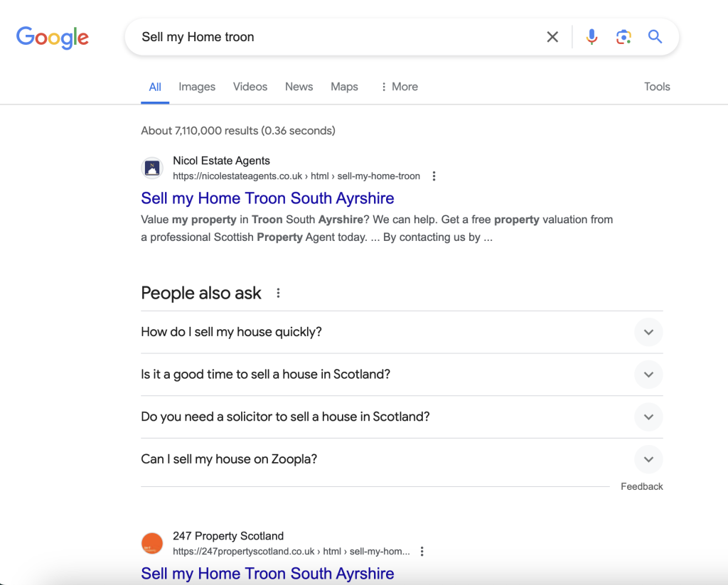Open Tools for search filtering
Viewport: 728px width, 585px height.
pos(656,86)
